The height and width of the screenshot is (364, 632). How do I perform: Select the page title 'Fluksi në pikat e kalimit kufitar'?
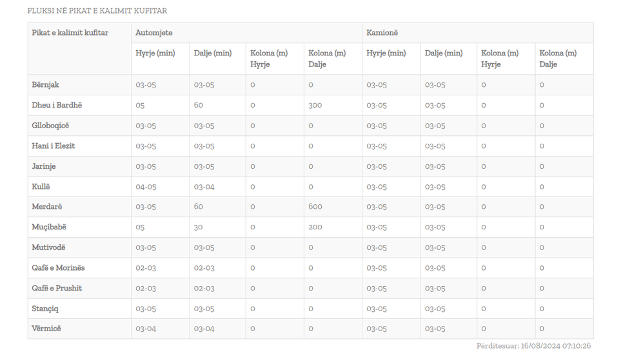[97, 11]
